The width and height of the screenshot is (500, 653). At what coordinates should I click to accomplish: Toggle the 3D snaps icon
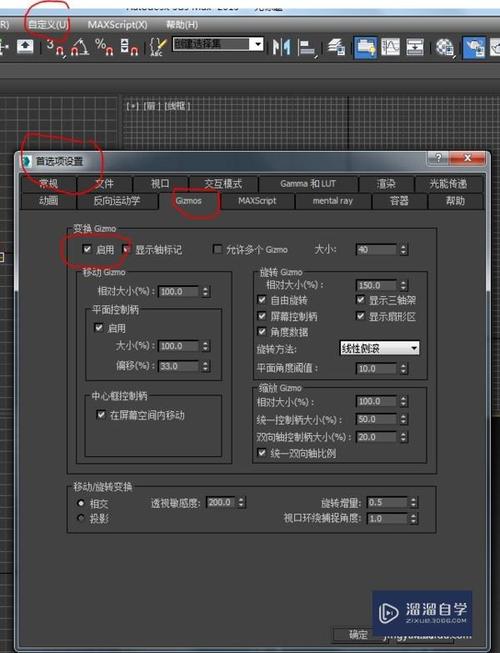[x=55, y=47]
